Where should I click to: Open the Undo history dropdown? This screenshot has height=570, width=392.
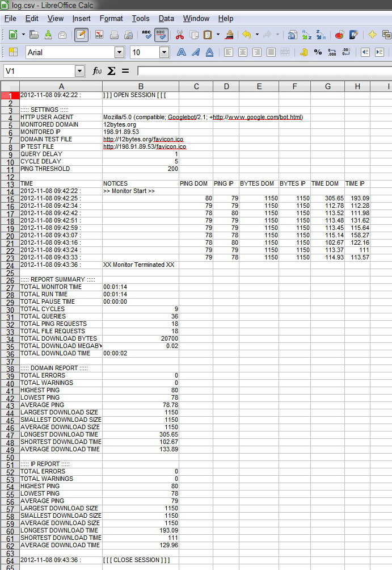coord(257,35)
